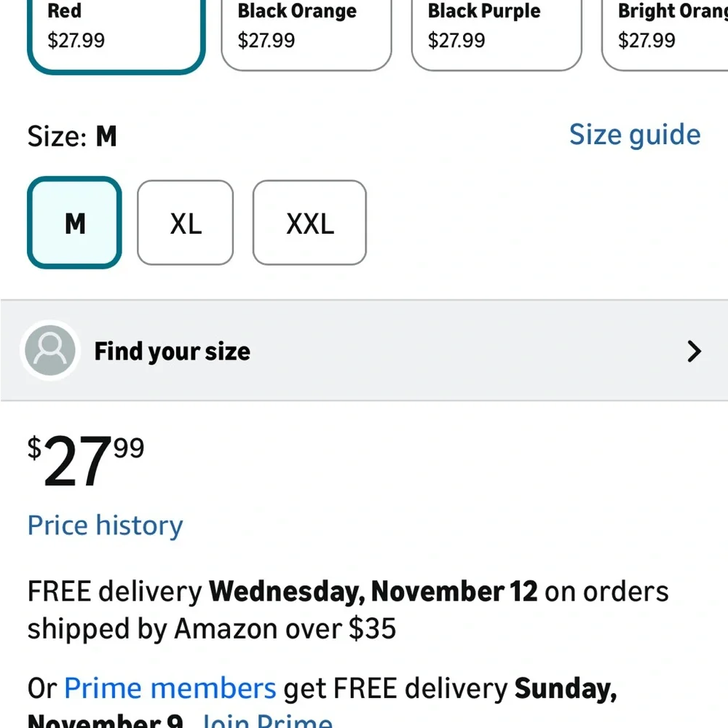This screenshot has width=728, height=728.
Task: Click the FREE delivery text before Wednesday
Action: pos(114,591)
